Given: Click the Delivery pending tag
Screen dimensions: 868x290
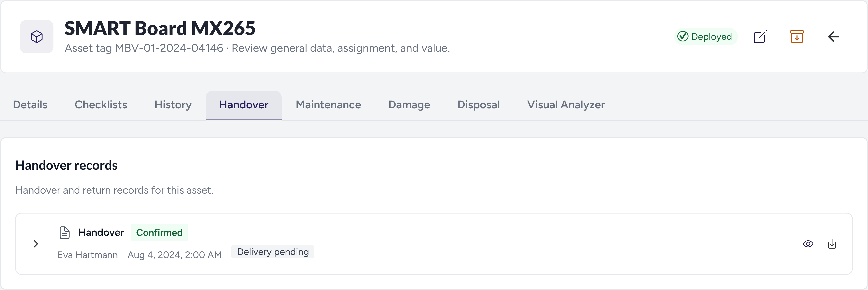Looking at the screenshot, I should pos(273,252).
